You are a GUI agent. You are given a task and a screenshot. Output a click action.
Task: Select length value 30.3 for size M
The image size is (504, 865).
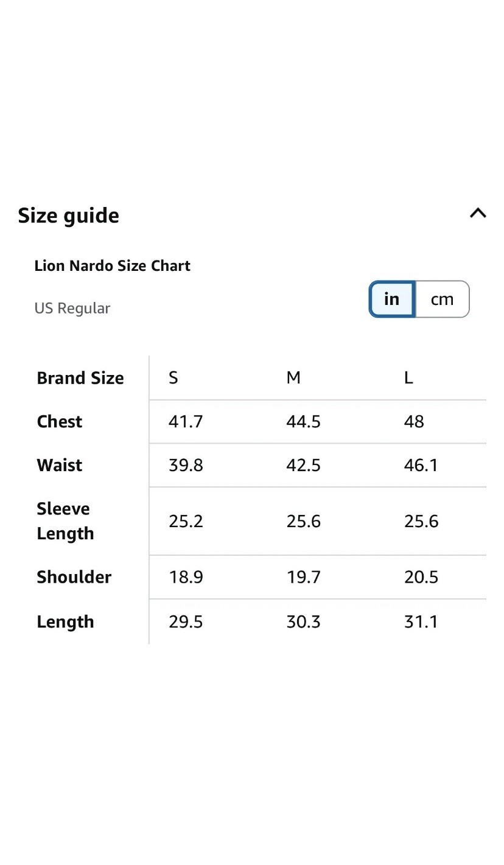[303, 622]
